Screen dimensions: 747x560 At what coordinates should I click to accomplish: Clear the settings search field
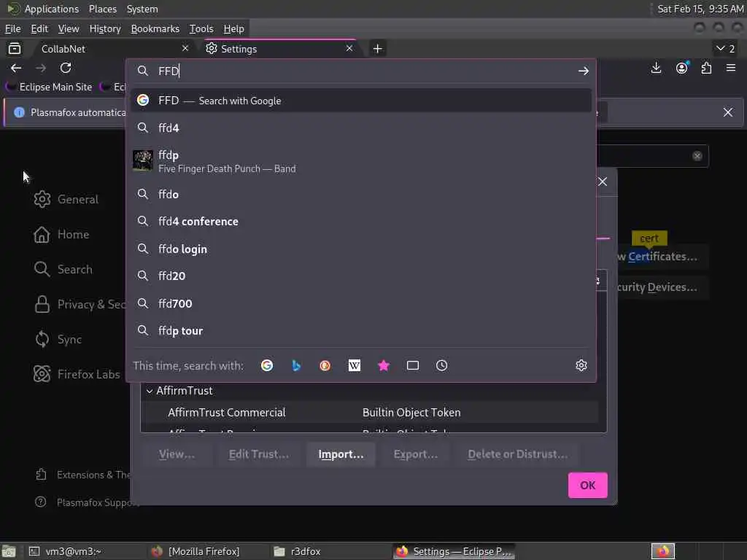click(x=697, y=156)
